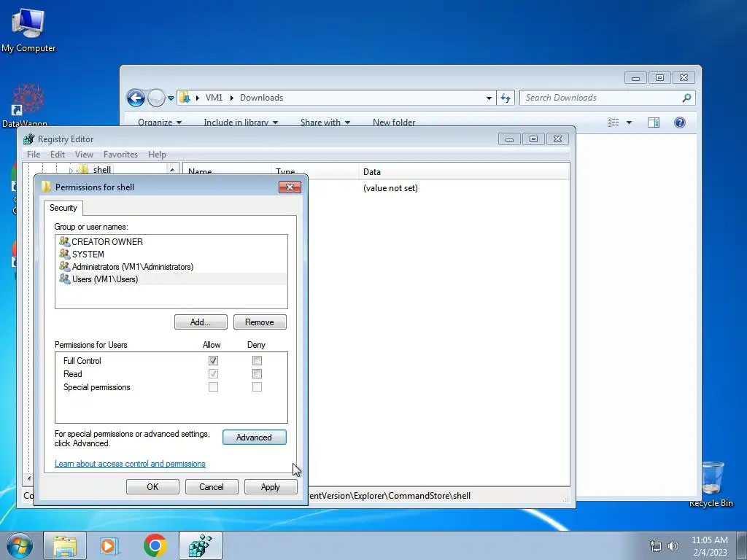747x560 pixels.
Task: Select Administrators group icon
Action: [64, 266]
